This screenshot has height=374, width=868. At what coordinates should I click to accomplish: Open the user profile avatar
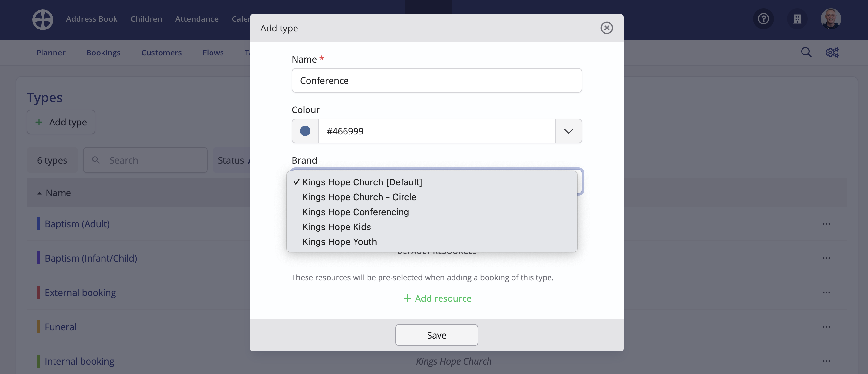831,18
